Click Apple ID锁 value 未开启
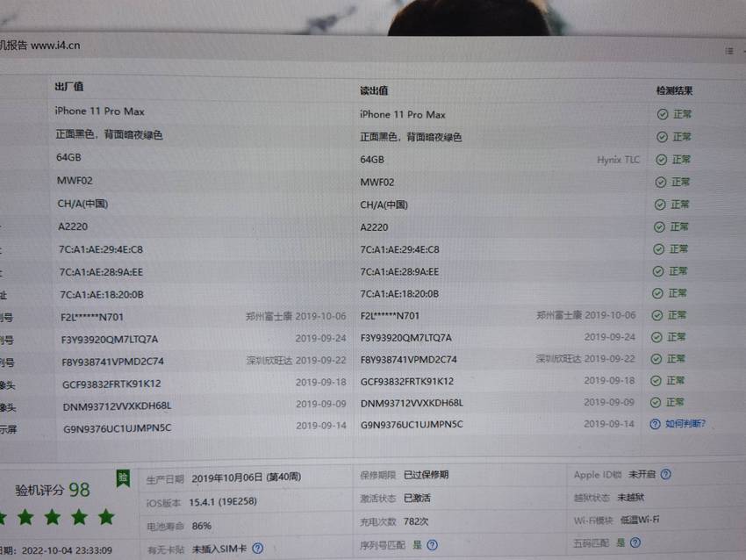 pyautogui.click(x=642, y=474)
